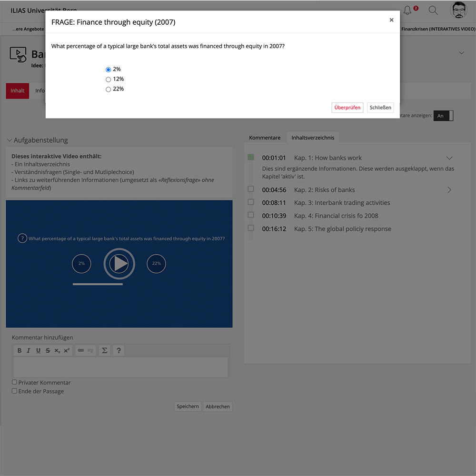Insert formula with the Sigma icon
The width and height of the screenshot is (476, 476).
(x=104, y=351)
